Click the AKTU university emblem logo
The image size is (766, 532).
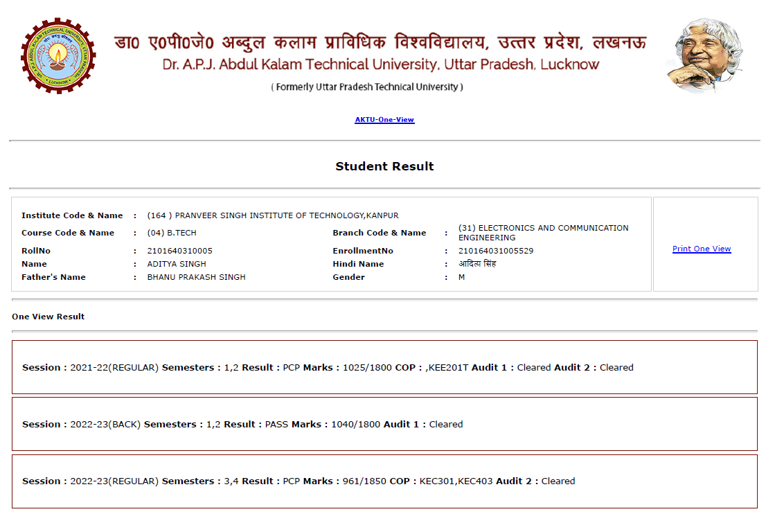(58, 55)
